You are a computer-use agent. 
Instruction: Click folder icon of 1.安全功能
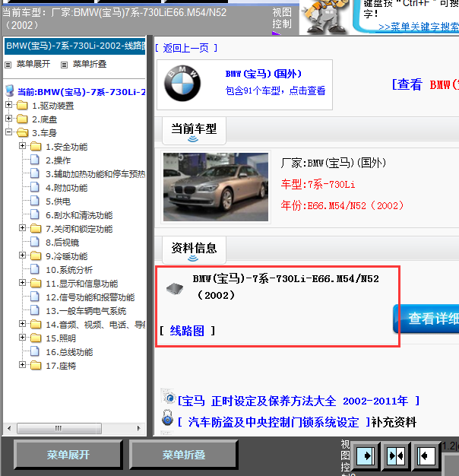36,147
